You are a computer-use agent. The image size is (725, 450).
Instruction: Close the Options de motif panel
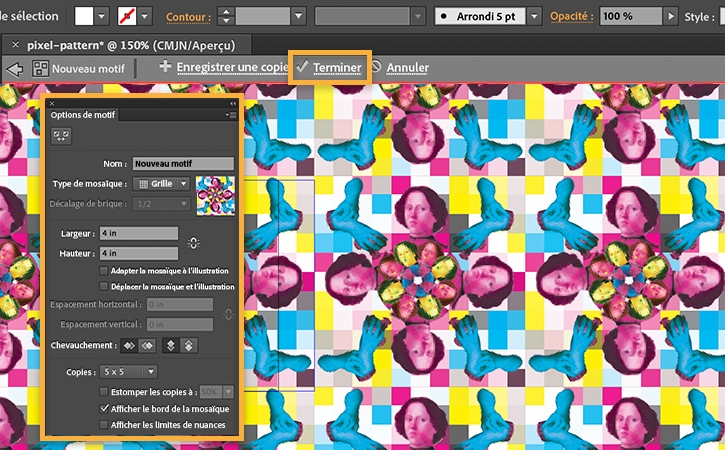(52, 104)
